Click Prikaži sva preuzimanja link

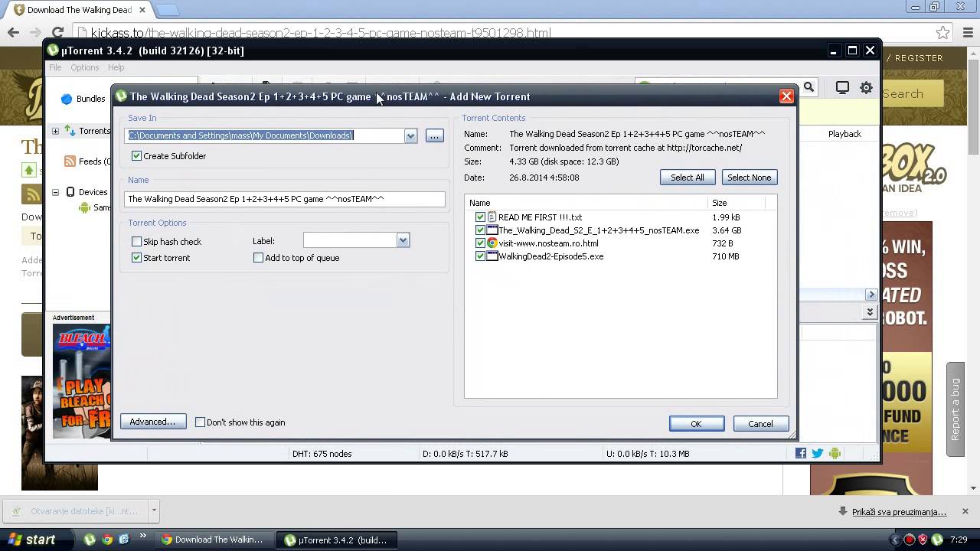point(899,512)
